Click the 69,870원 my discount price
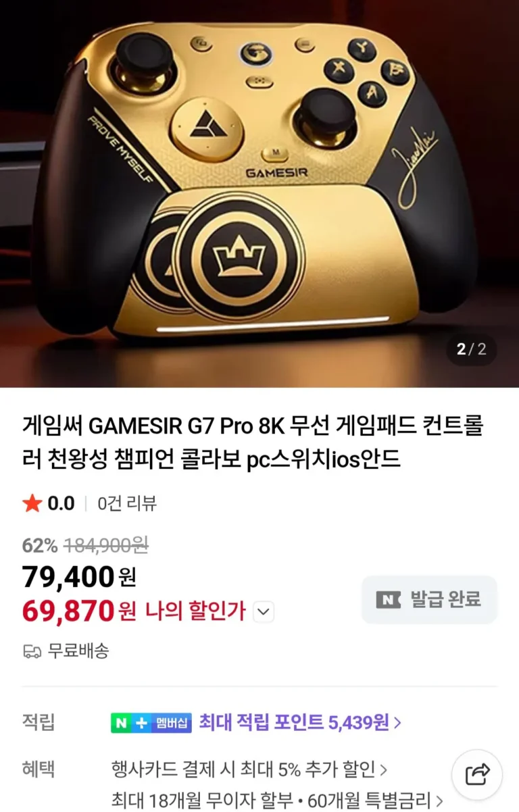This screenshot has height=812, width=519. [79, 611]
